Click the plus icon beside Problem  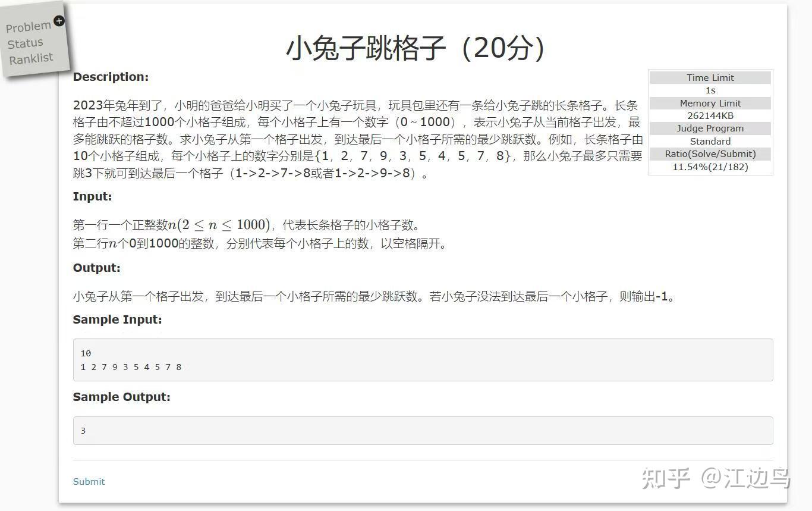pyautogui.click(x=58, y=21)
